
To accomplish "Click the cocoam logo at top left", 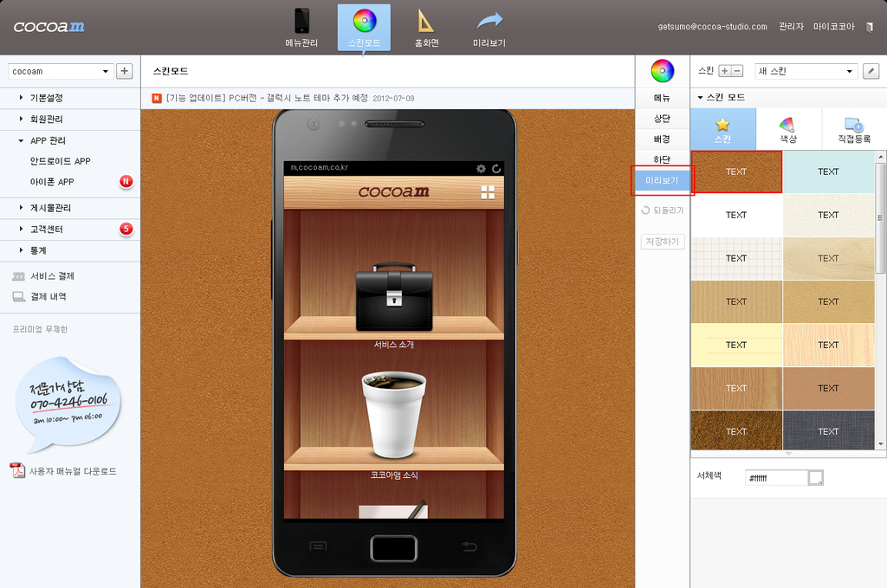I will point(49,27).
